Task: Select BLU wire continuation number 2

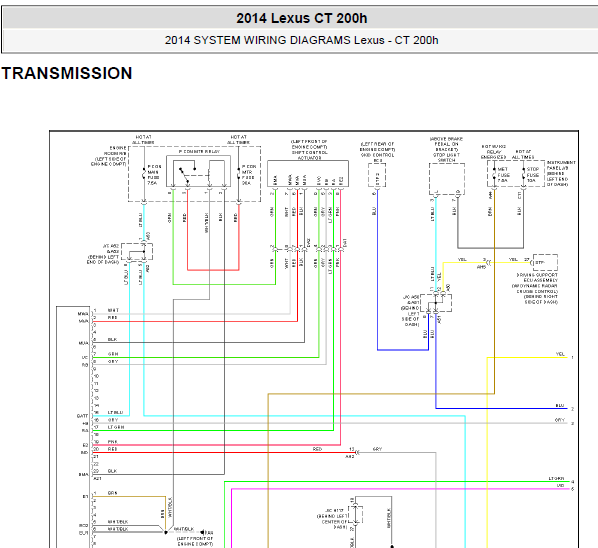Action: click(x=572, y=409)
